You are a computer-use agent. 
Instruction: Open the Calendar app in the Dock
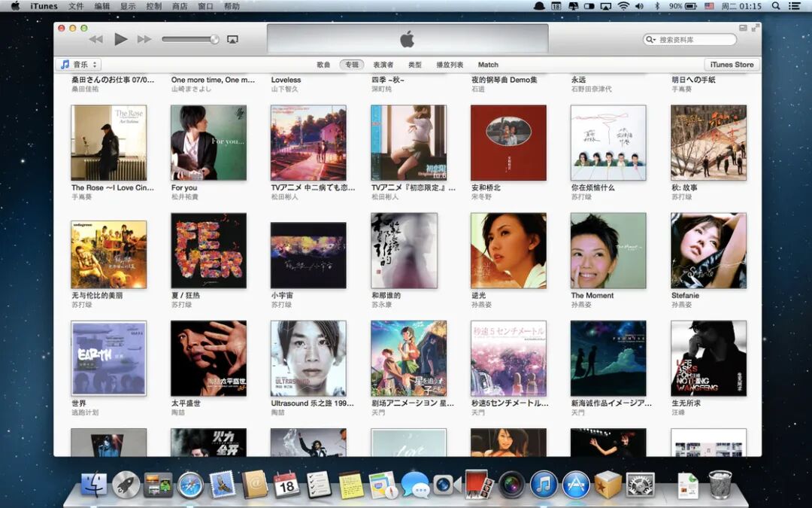[x=286, y=485]
